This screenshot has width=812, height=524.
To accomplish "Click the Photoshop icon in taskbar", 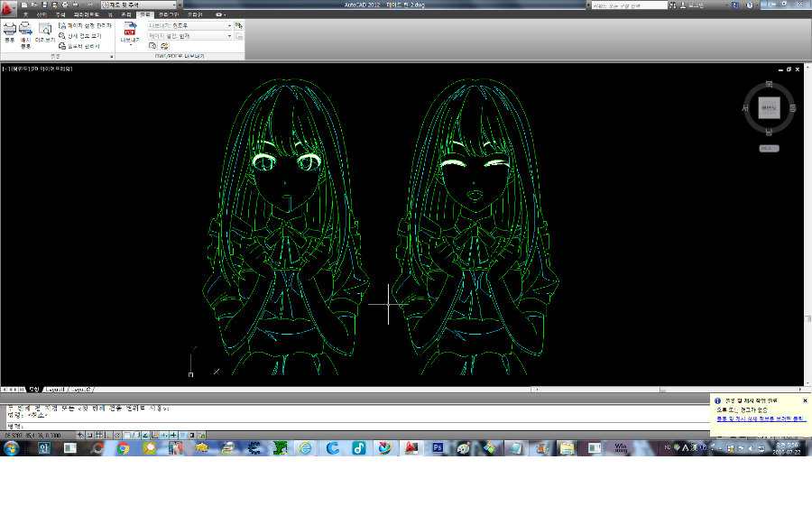I will click(x=438, y=447).
